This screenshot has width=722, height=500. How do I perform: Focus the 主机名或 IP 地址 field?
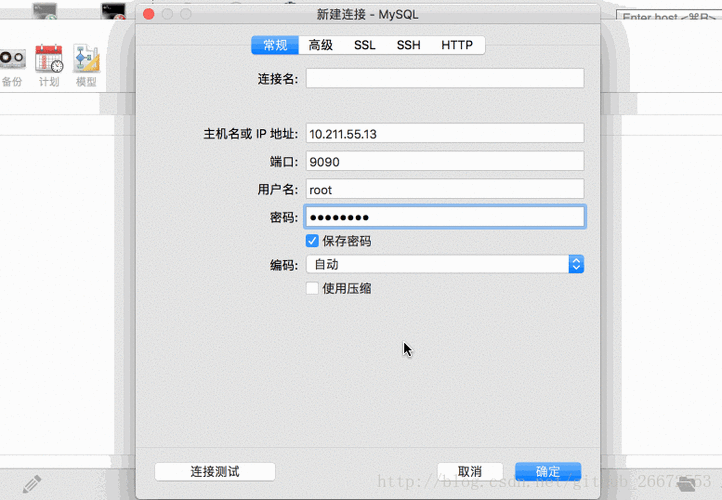[445, 134]
